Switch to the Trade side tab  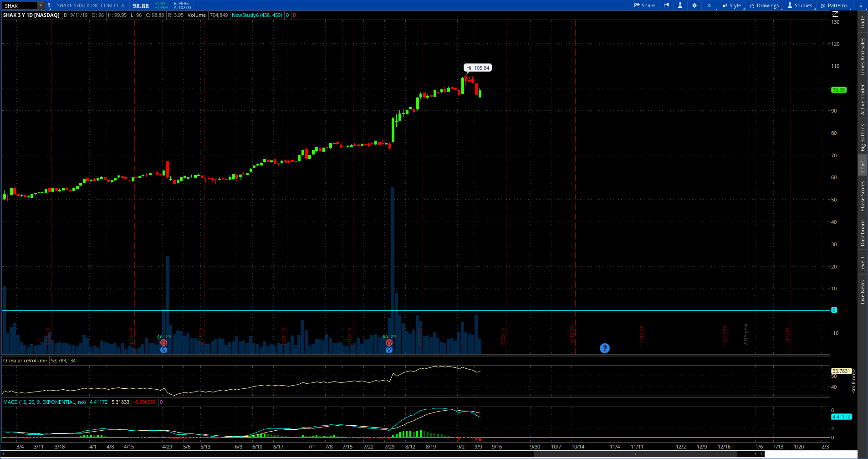(863, 23)
